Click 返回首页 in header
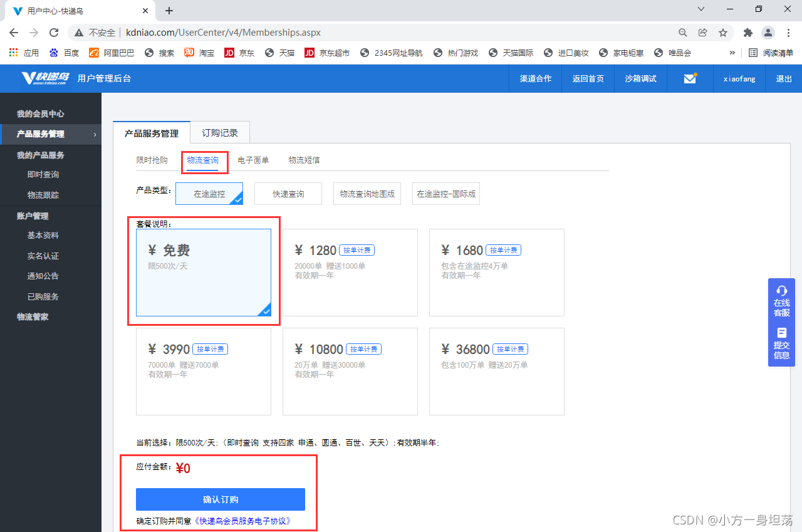 coord(588,78)
